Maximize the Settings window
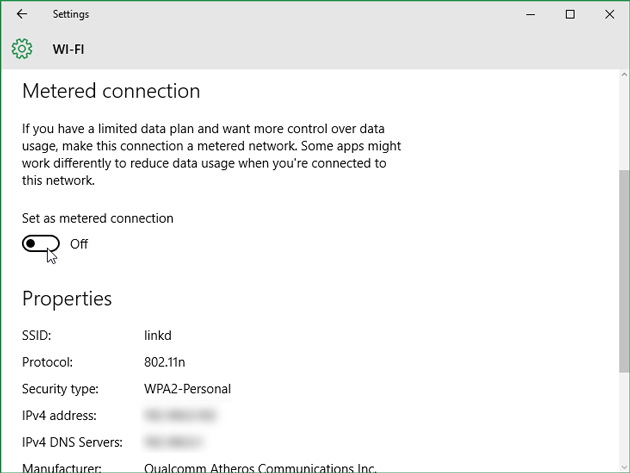Viewport: 630px width, 473px height. pos(570,14)
